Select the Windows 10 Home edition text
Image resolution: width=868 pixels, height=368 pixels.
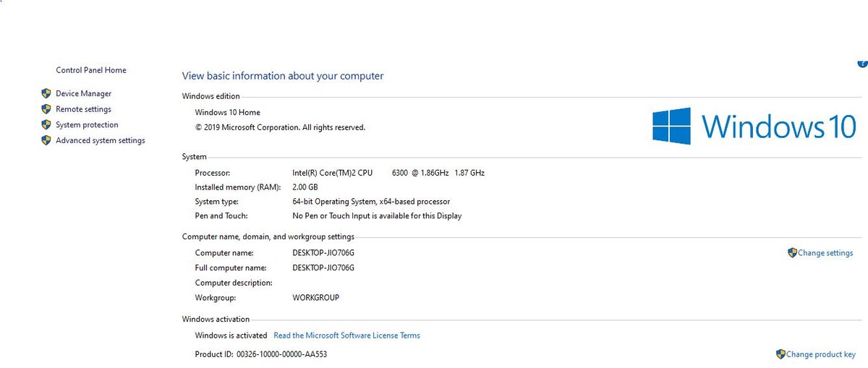coord(228,113)
